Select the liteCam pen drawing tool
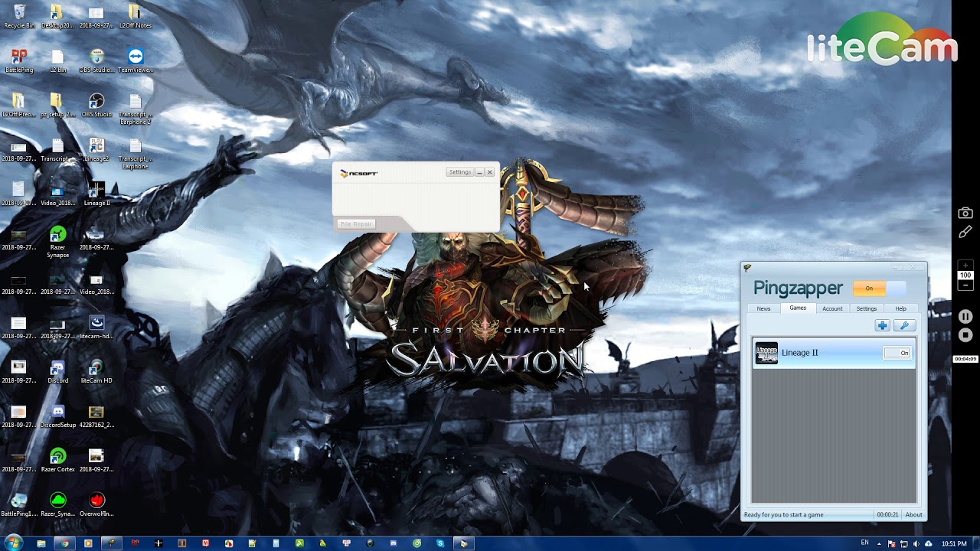 coord(965,232)
